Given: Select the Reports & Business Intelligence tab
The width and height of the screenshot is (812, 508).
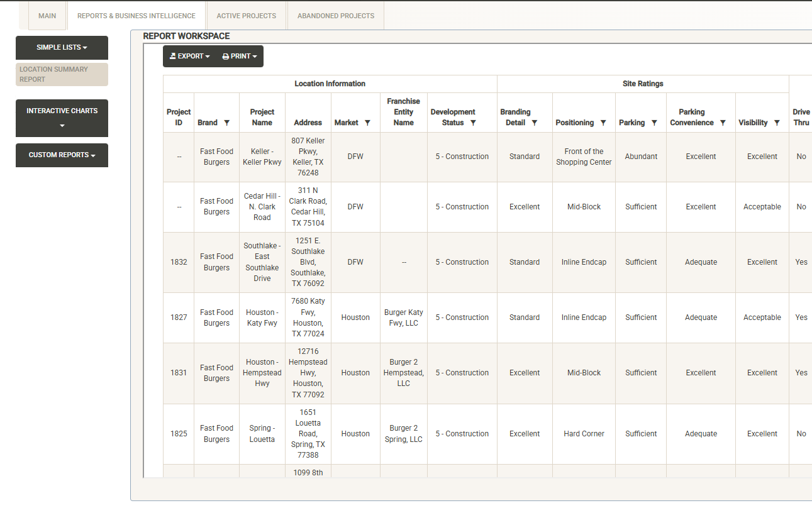Looking at the screenshot, I should pos(136,16).
